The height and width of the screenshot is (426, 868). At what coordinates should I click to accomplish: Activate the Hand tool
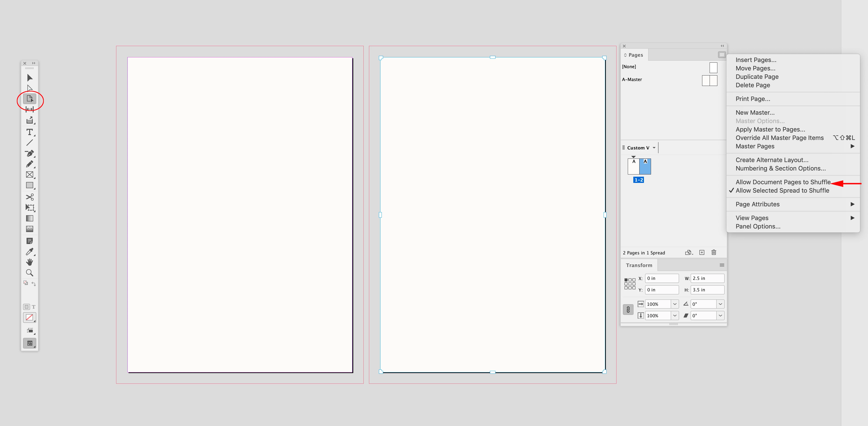pos(30,262)
